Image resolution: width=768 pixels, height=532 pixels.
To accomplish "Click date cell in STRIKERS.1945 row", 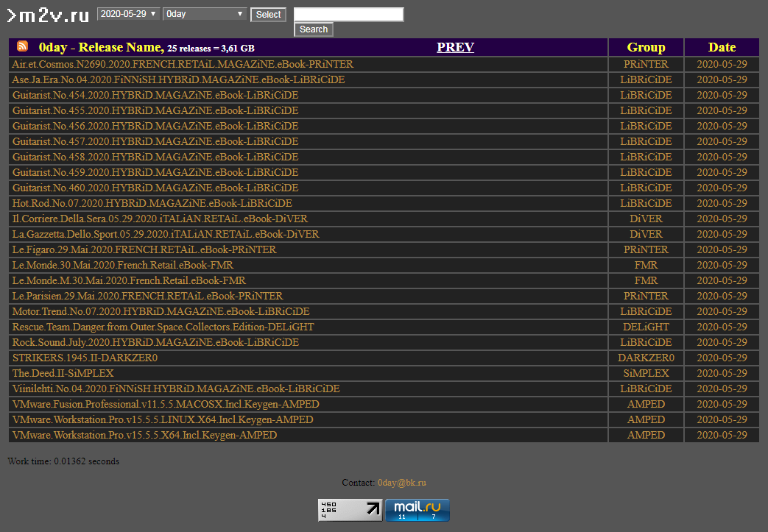I will point(722,358).
